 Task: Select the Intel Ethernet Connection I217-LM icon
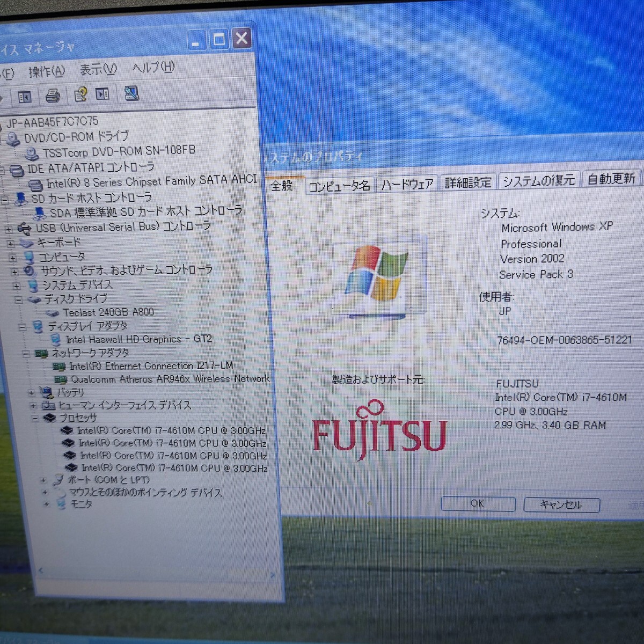point(59,367)
